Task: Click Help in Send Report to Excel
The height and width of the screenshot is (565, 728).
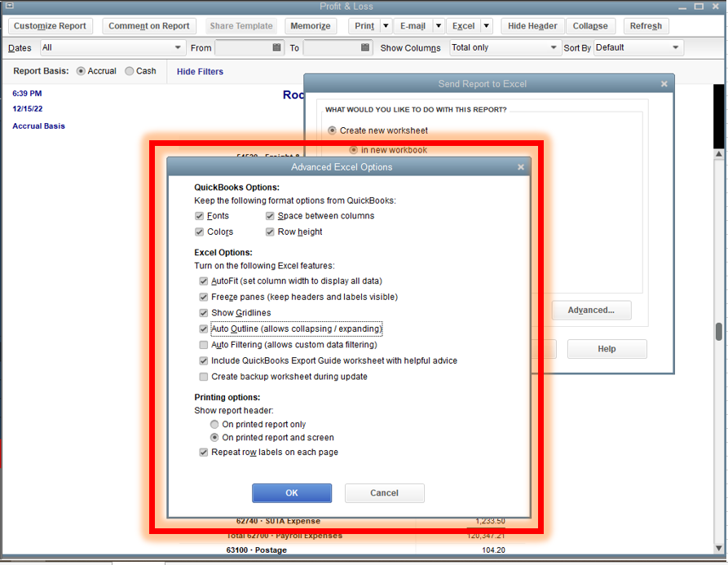Action: click(x=607, y=349)
